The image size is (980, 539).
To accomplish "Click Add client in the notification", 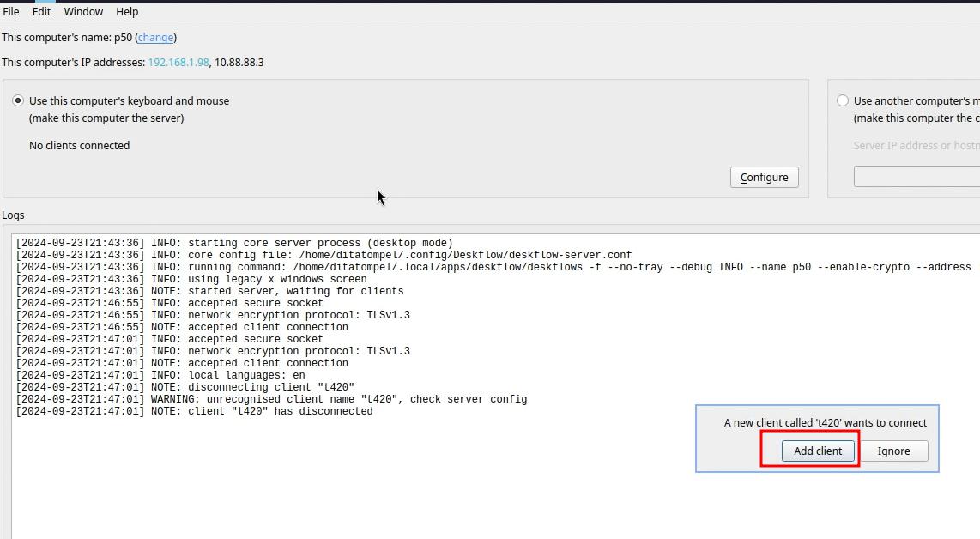I will tap(818, 451).
